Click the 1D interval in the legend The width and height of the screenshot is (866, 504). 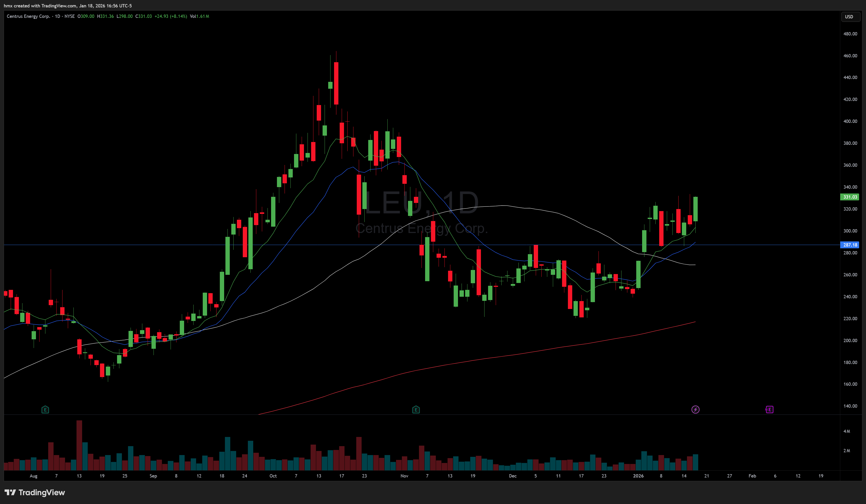[x=57, y=16]
